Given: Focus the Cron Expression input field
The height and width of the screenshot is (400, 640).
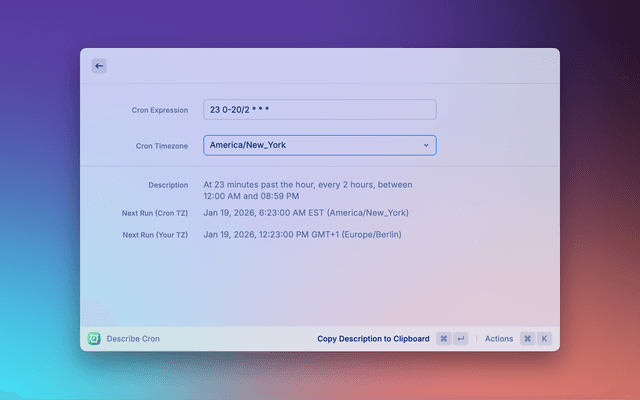Looking at the screenshot, I should point(319,110).
